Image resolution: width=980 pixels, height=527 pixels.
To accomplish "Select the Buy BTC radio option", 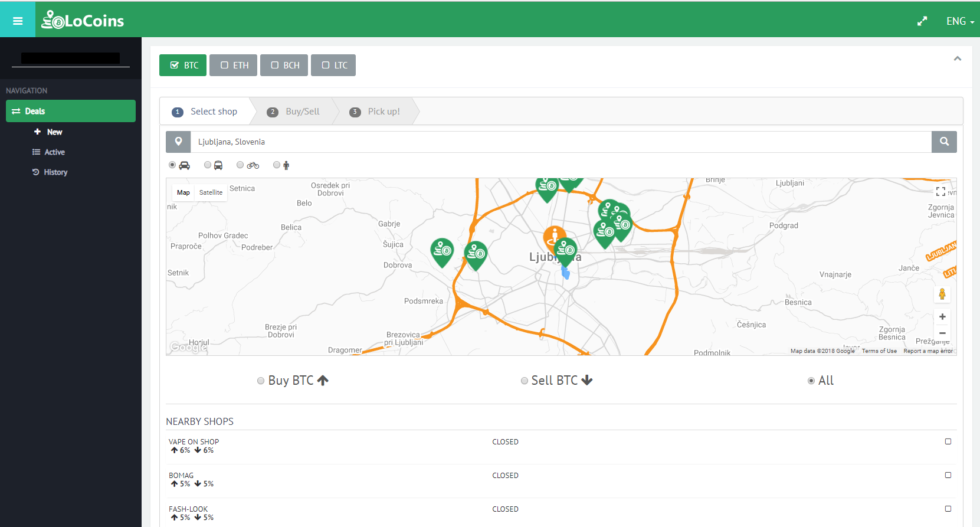I will click(x=261, y=381).
